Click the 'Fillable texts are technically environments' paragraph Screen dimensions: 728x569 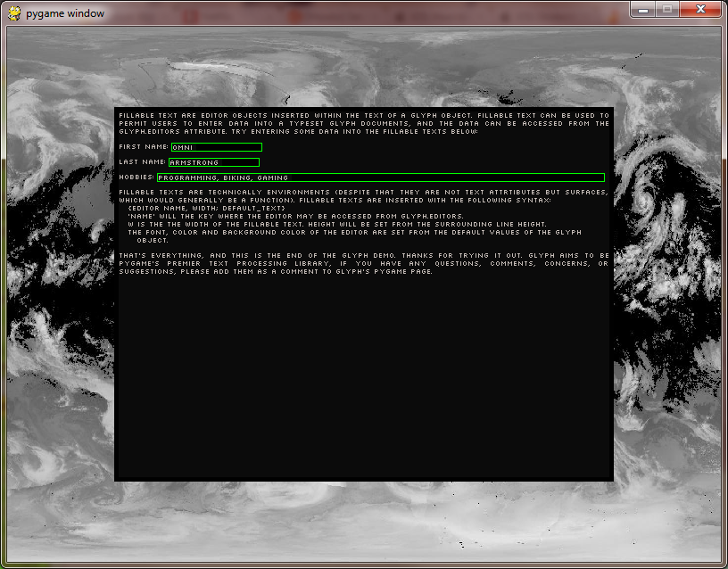363,195
